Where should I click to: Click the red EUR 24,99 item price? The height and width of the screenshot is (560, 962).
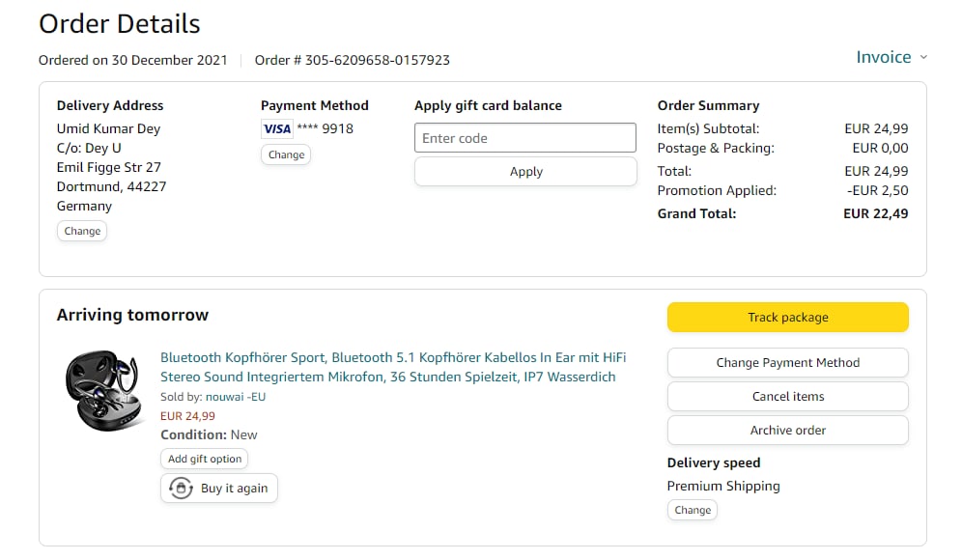(x=187, y=416)
